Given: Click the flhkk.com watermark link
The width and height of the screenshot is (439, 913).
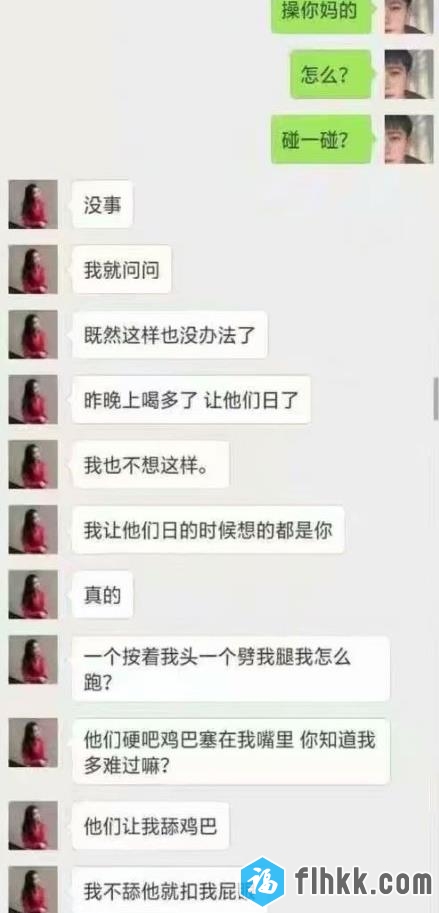Looking at the screenshot, I should tap(363, 883).
